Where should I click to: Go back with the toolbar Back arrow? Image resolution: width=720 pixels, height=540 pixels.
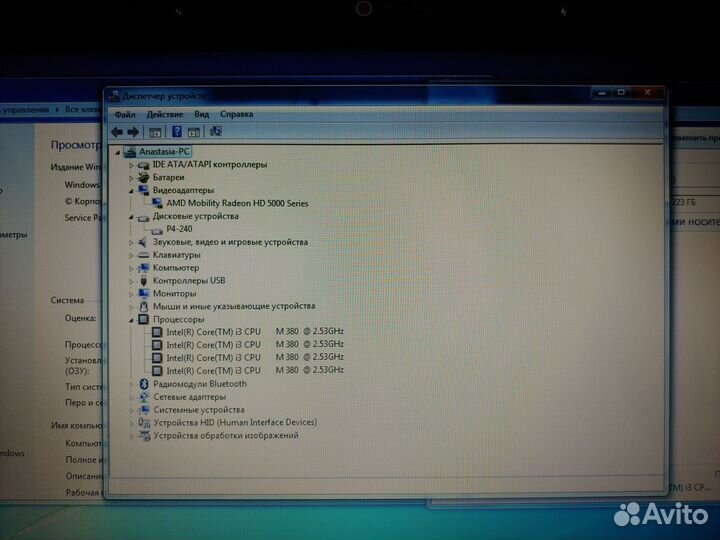tap(117, 132)
